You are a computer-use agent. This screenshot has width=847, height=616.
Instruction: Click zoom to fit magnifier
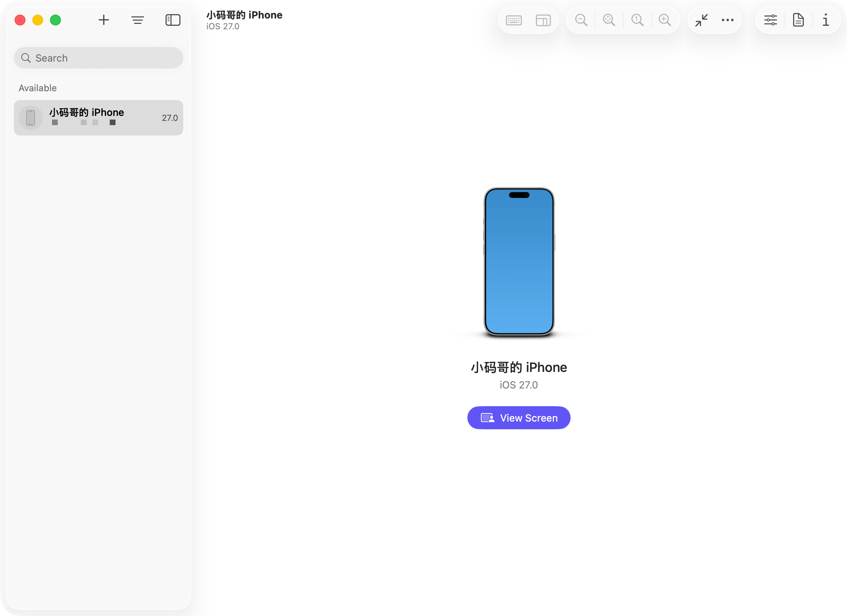(x=609, y=20)
